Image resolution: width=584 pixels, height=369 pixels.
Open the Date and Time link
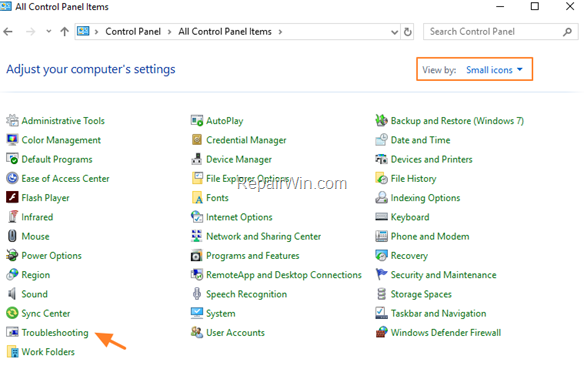420,140
